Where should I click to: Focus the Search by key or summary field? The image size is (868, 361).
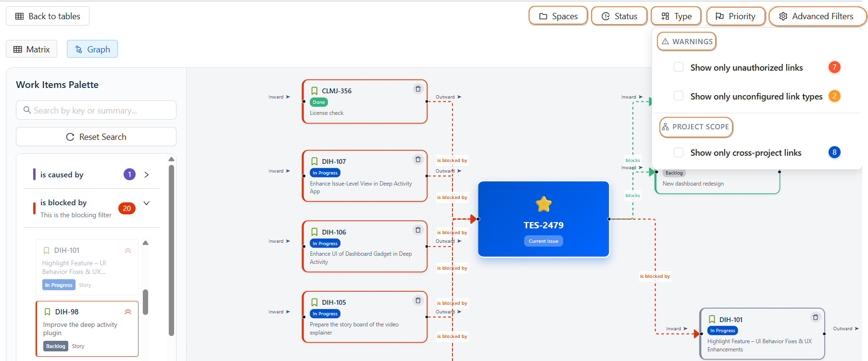[x=96, y=111]
